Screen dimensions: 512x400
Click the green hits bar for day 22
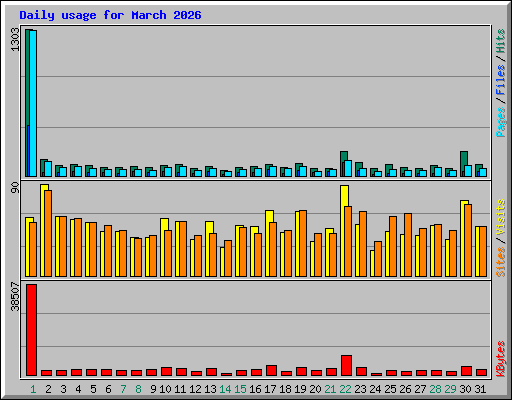(344, 157)
